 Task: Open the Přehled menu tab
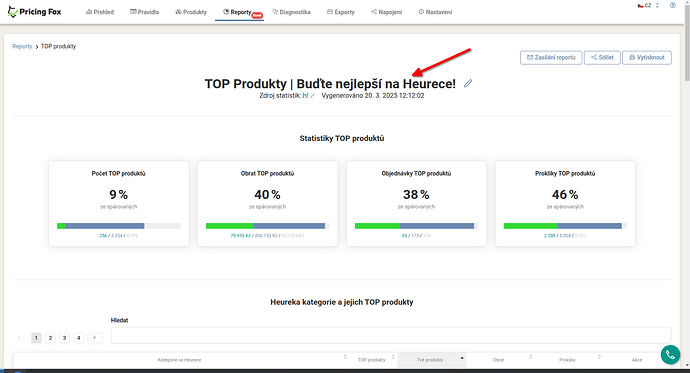[x=100, y=12]
